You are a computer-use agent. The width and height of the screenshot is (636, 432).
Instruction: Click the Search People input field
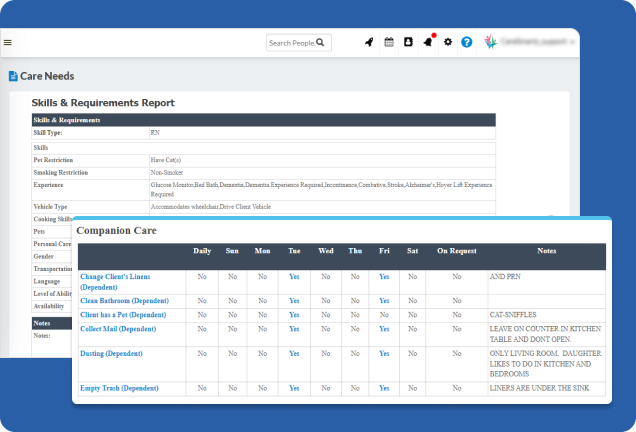click(x=299, y=43)
